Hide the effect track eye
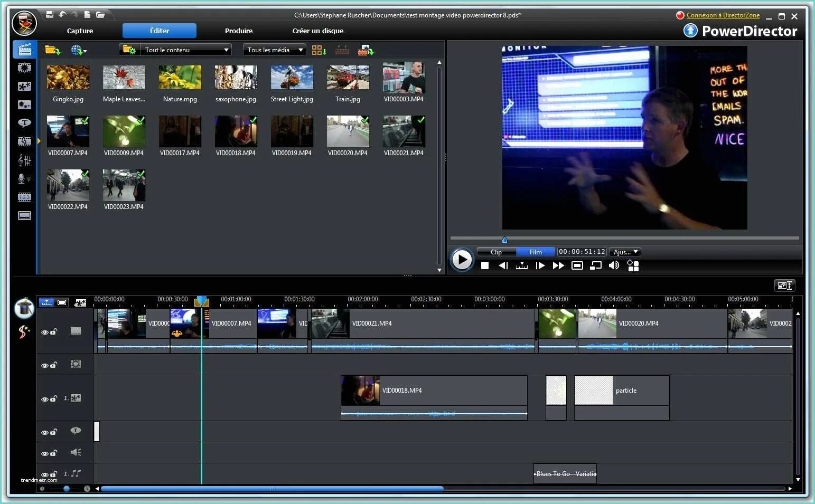The height and width of the screenshot is (504, 815). pyautogui.click(x=45, y=365)
